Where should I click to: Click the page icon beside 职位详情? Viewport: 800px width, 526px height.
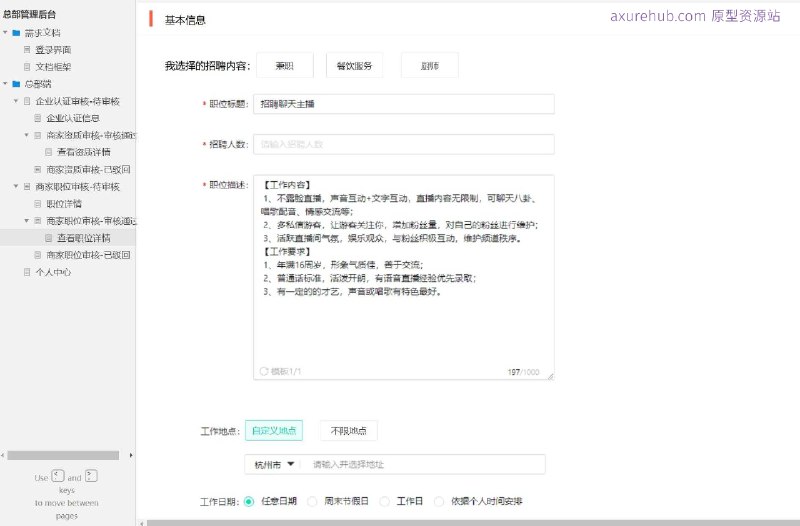pos(38,204)
